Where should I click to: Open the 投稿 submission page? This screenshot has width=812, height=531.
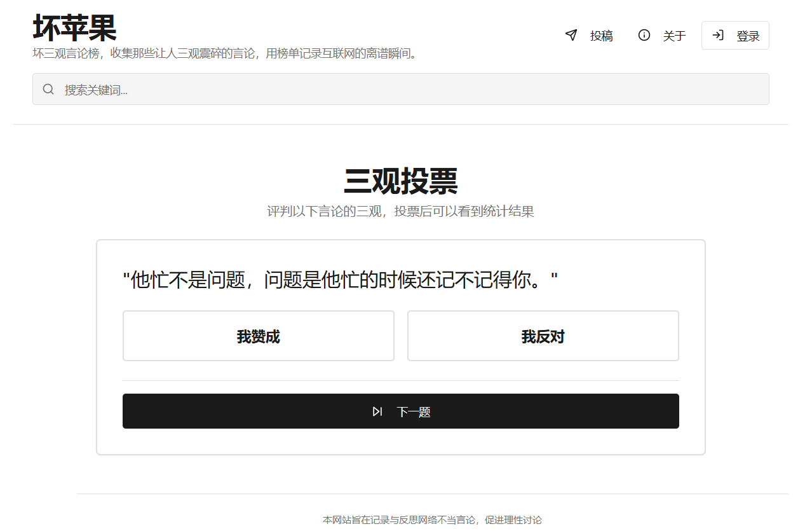[x=600, y=36]
